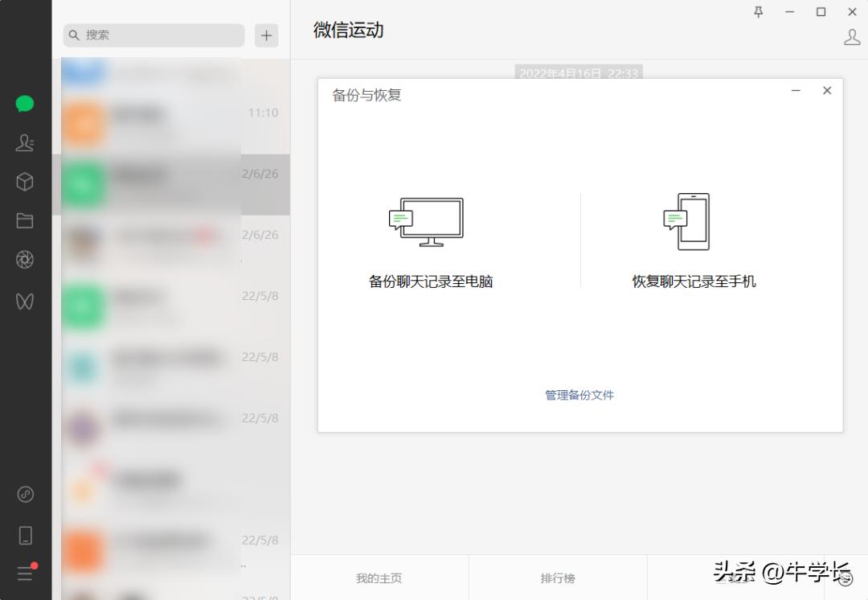Viewport: 868px width, 600px height.
Task: Open Moments using the aperture sidebar icon
Action: point(25,260)
